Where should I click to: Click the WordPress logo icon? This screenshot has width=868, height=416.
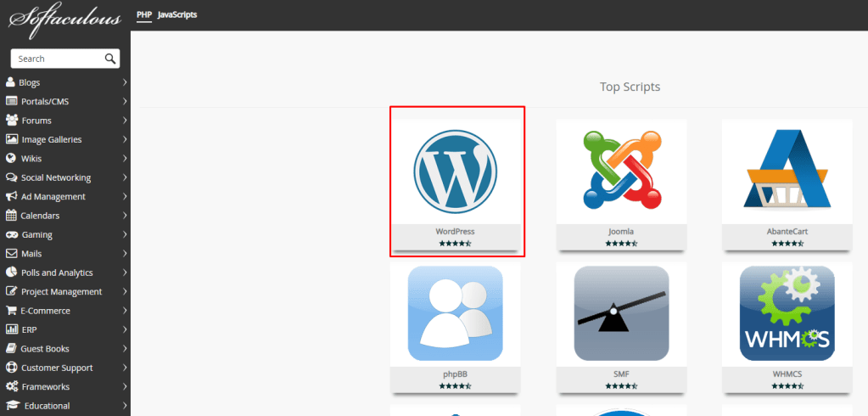(456, 171)
